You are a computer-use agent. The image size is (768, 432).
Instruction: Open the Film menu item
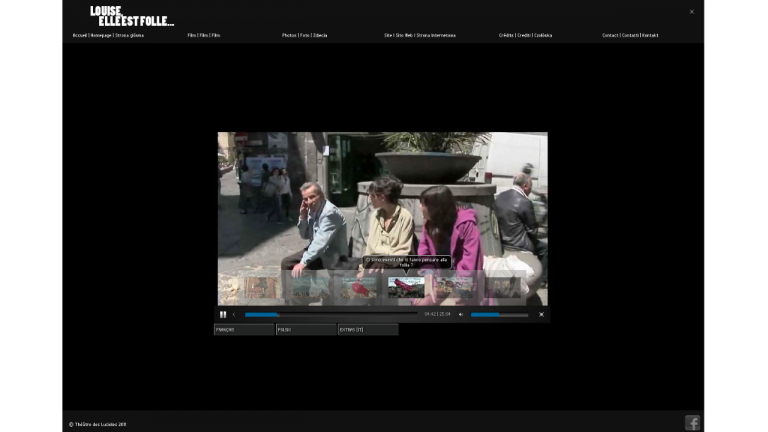204,35
